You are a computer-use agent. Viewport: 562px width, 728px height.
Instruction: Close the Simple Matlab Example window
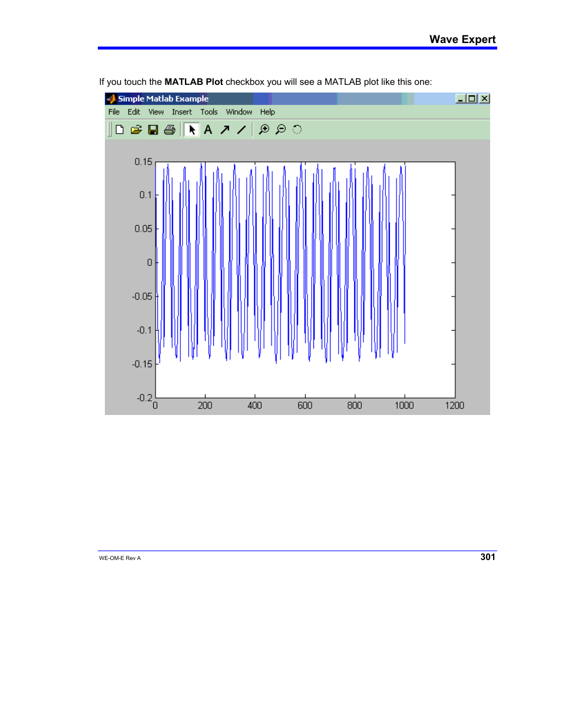point(484,98)
